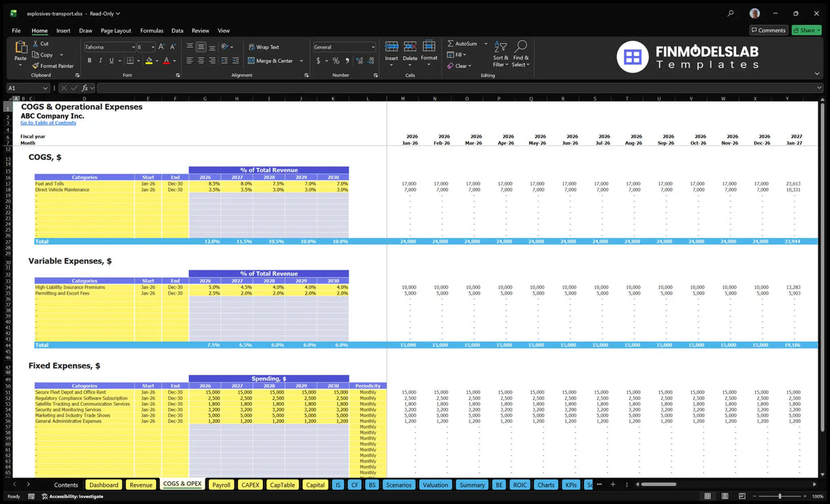The height and width of the screenshot is (504, 830).
Task: Click the Delete cells icon
Action: point(410,46)
